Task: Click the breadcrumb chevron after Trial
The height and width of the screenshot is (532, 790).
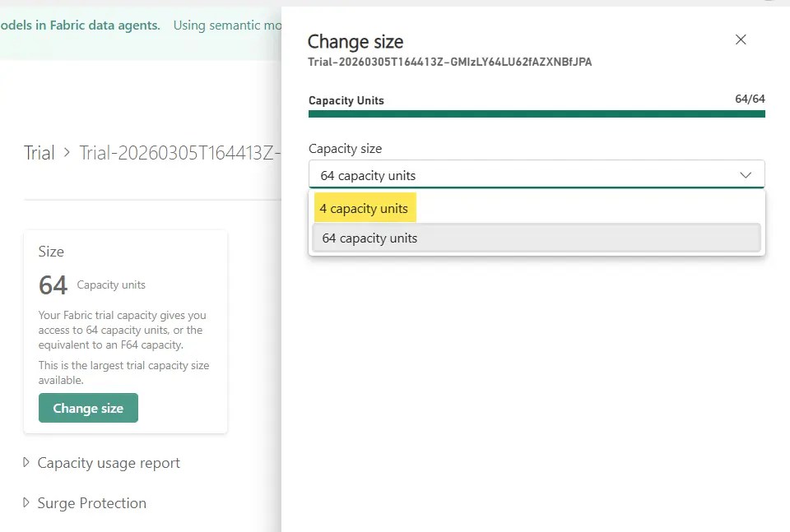Action: pyautogui.click(x=67, y=152)
